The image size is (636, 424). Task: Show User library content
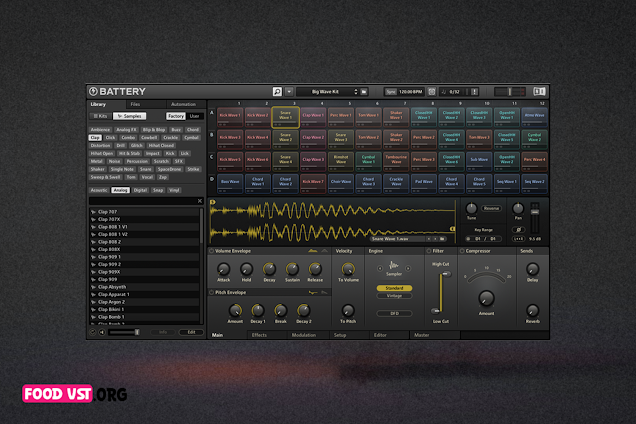click(195, 116)
